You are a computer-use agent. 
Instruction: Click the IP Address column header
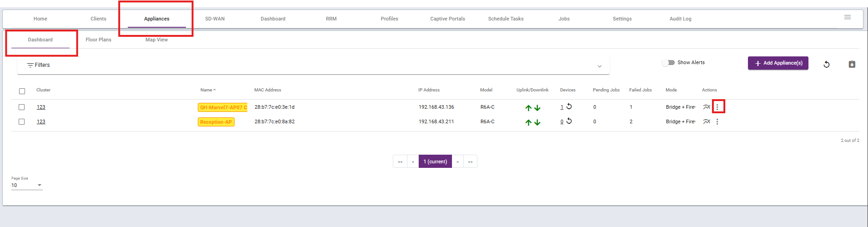click(429, 90)
